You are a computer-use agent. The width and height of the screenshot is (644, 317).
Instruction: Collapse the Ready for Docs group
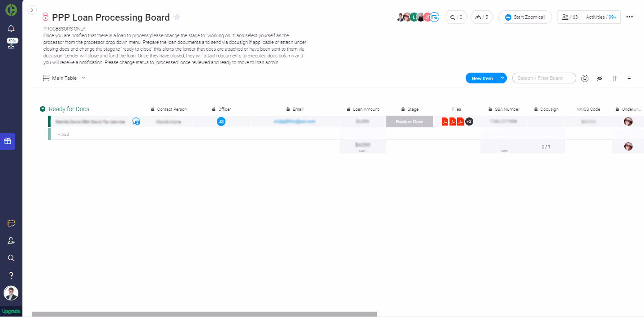(x=43, y=109)
